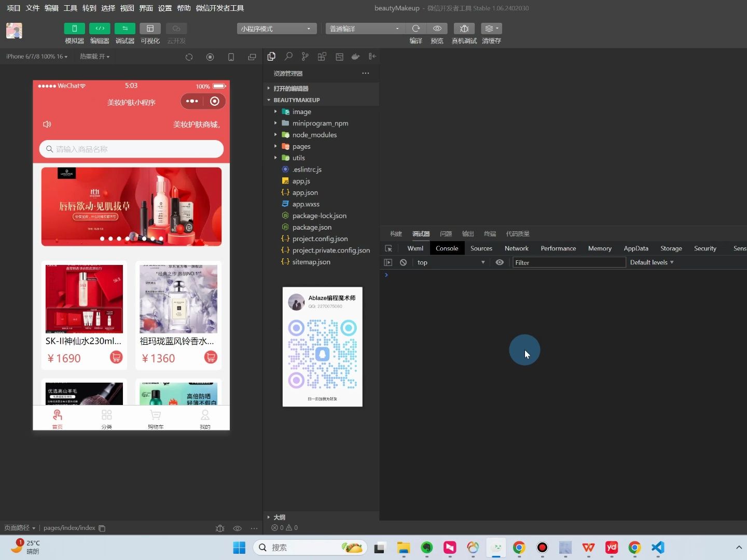The width and height of the screenshot is (747, 560).
Task: Open the docker whale icon
Action: tap(355, 57)
